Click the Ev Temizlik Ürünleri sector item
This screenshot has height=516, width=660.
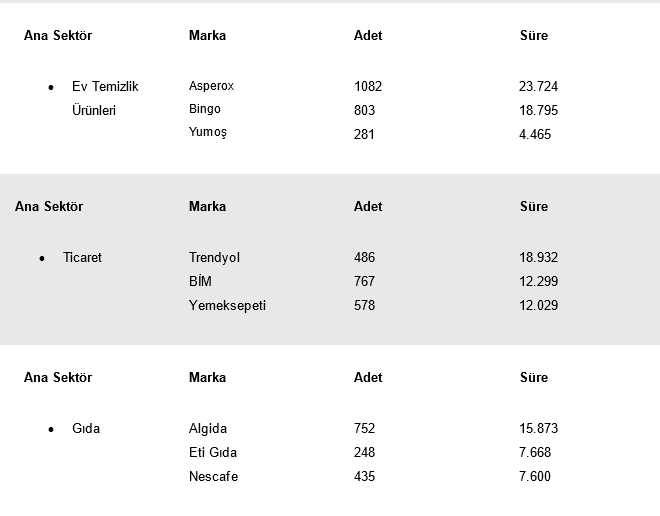pyautogui.click(x=105, y=98)
